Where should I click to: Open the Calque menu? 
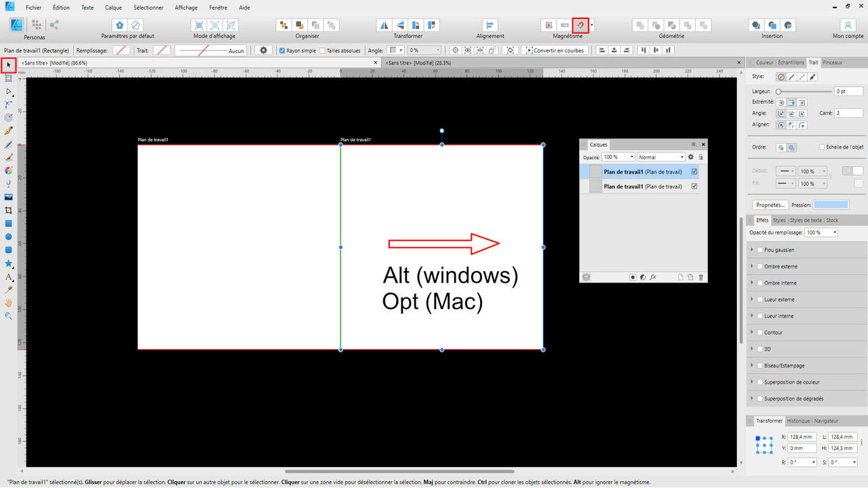pyautogui.click(x=113, y=7)
